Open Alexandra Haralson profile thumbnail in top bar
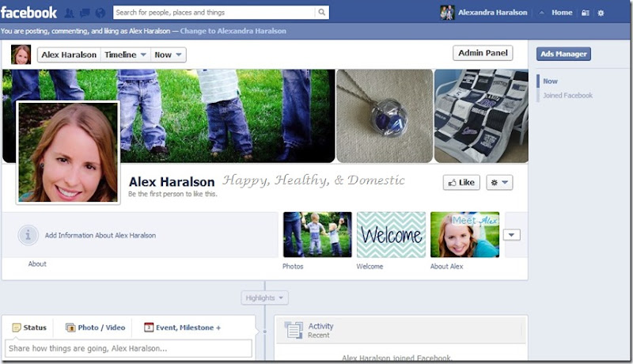Viewport: 633px width, 364px height. click(447, 13)
